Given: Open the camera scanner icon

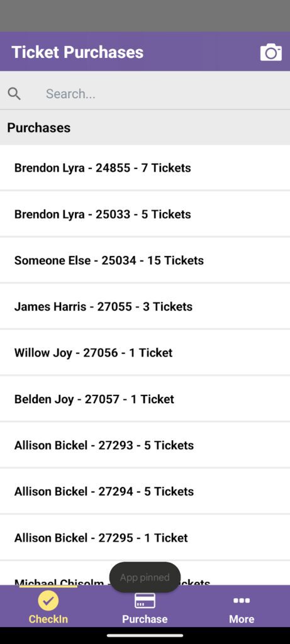Looking at the screenshot, I should (271, 53).
